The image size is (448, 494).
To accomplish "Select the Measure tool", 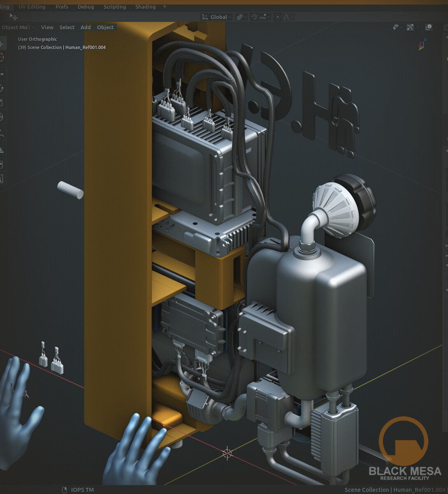I will tap(4, 148).
